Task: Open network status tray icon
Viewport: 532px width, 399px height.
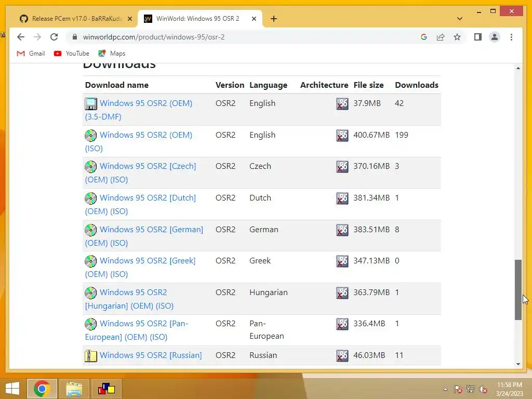Action: click(x=471, y=389)
